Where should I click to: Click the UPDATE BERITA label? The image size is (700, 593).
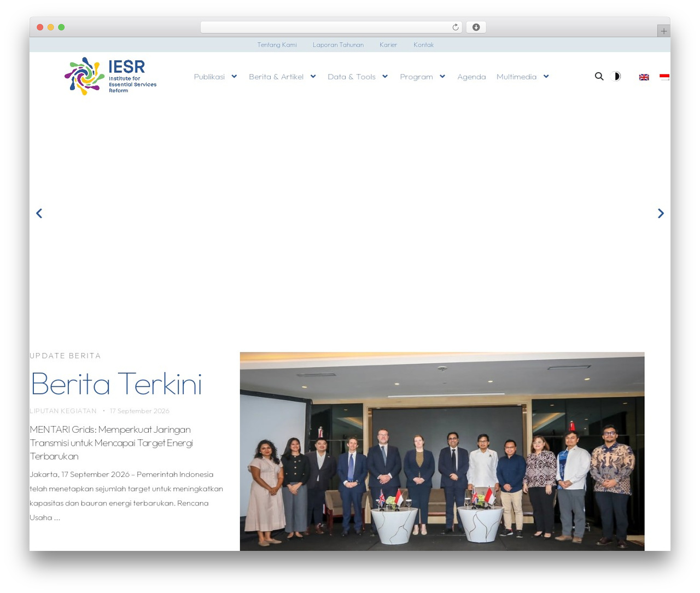point(65,356)
